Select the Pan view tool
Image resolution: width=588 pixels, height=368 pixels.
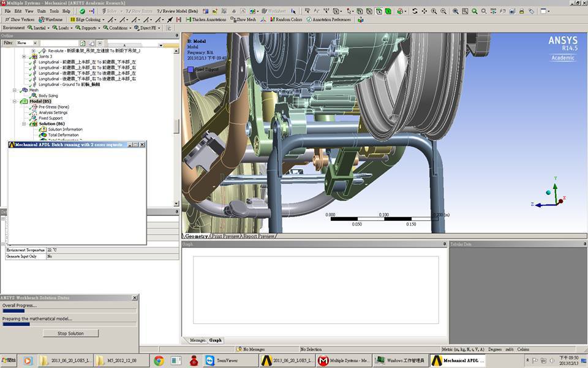click(424, 11)
